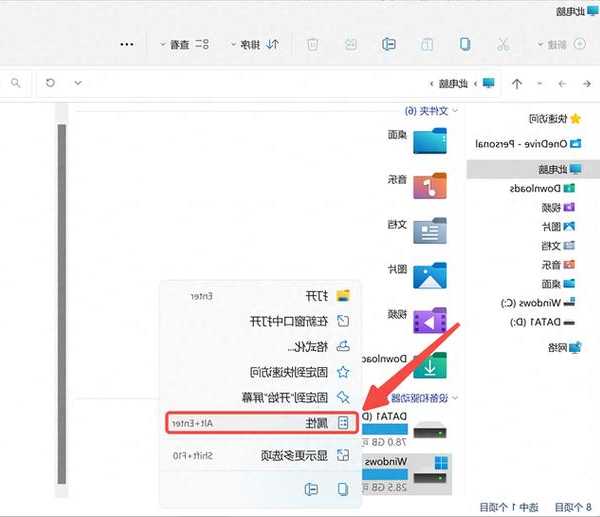Image resolution: width=600 pixels, height=517 pixels.
Task: Click the Copy icon at the context menu bottom
Action: pos(342,488)
